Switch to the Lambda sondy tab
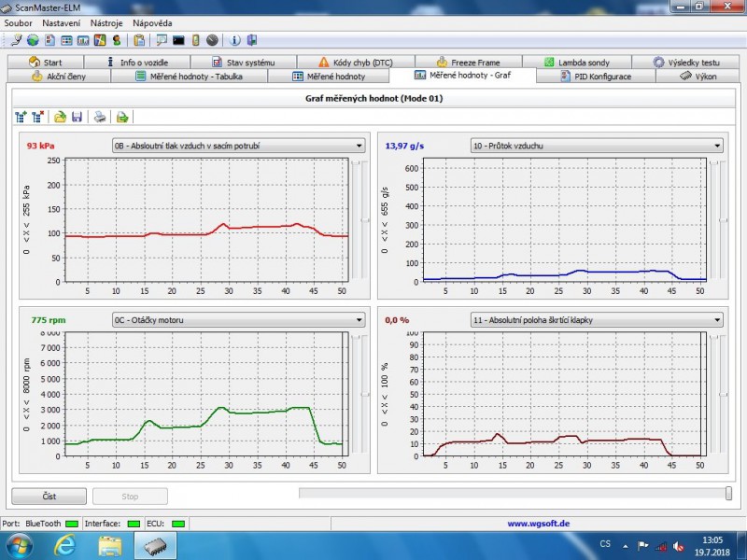This screenshot has width=747, height=560. [575, 63]
